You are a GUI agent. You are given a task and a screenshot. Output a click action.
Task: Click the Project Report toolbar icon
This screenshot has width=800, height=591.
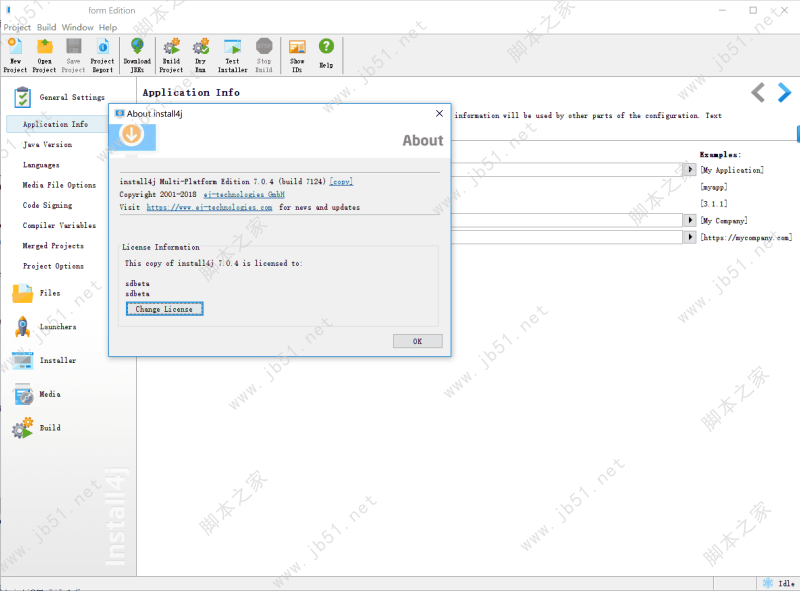[x=103, y=56]
